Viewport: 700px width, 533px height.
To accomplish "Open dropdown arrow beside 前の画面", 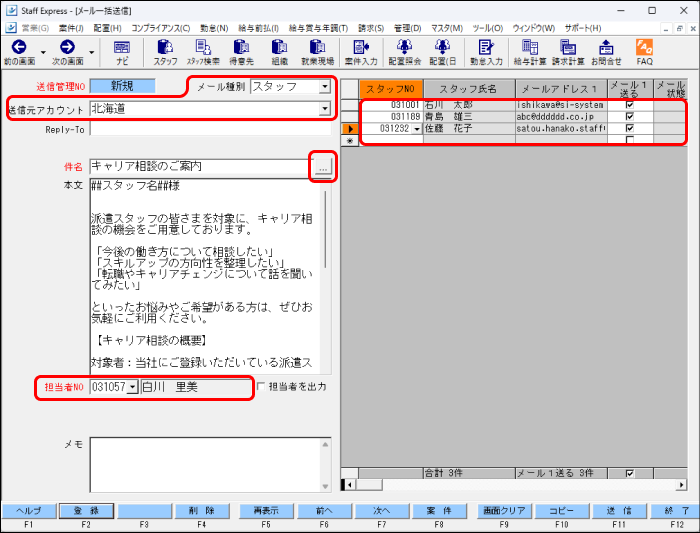I will click(43, 52).
